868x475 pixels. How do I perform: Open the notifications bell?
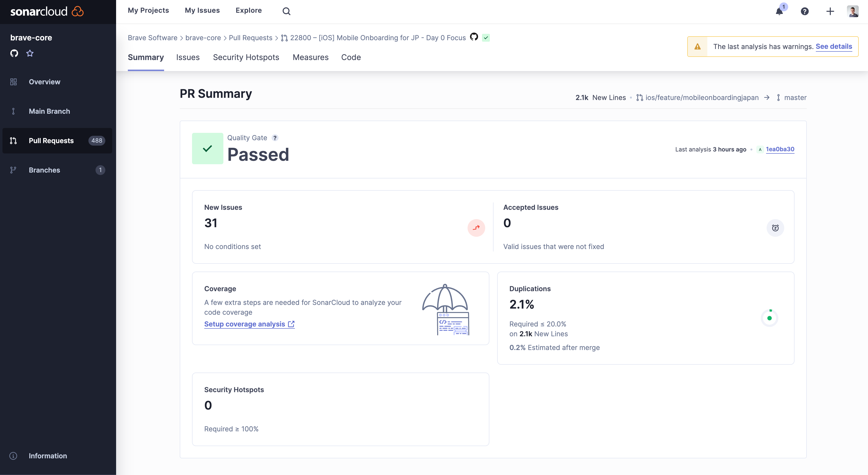(x=779, y=12)
